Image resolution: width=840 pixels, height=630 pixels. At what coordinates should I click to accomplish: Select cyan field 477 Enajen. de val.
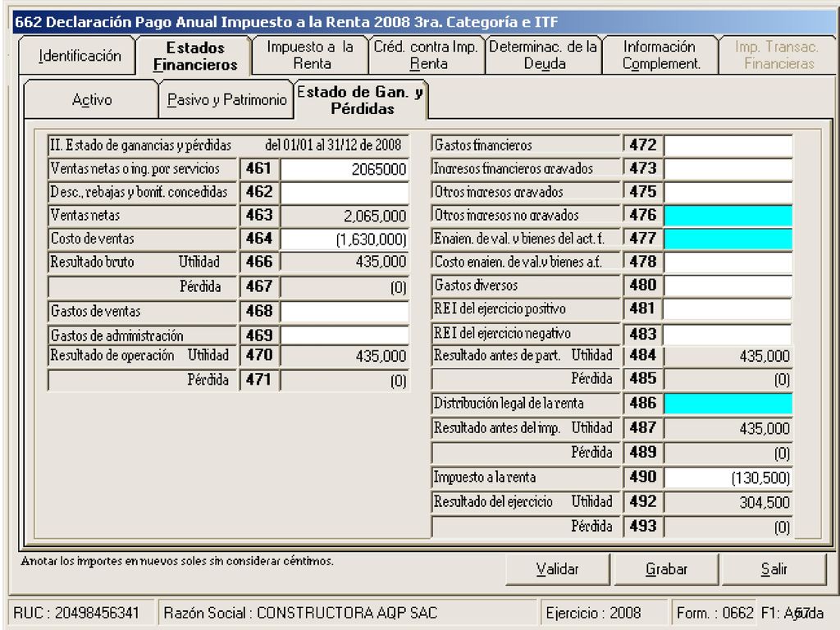click(x=728, y=240)
